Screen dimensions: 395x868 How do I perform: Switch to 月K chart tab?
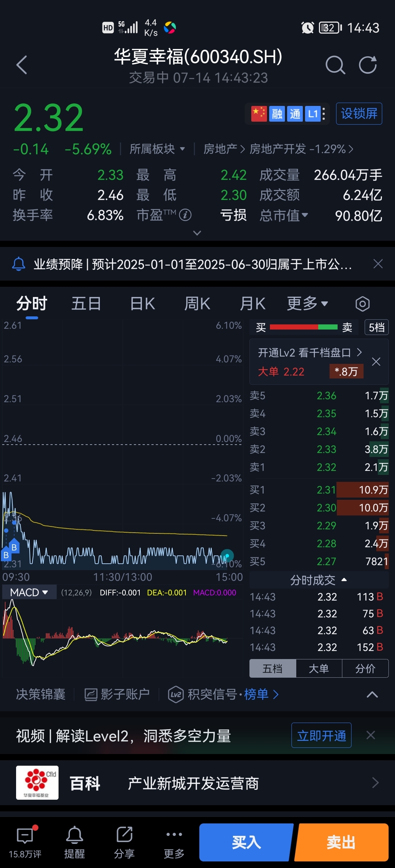pos(252,304)
